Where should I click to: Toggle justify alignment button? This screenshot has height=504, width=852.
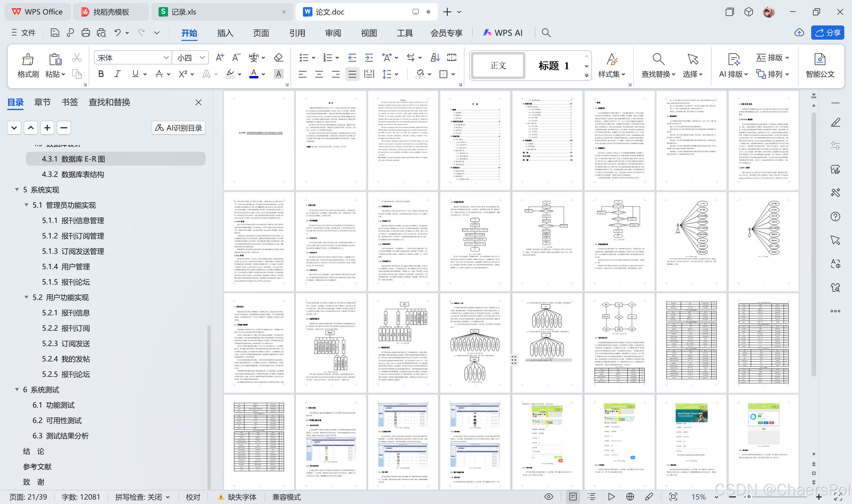352,74
